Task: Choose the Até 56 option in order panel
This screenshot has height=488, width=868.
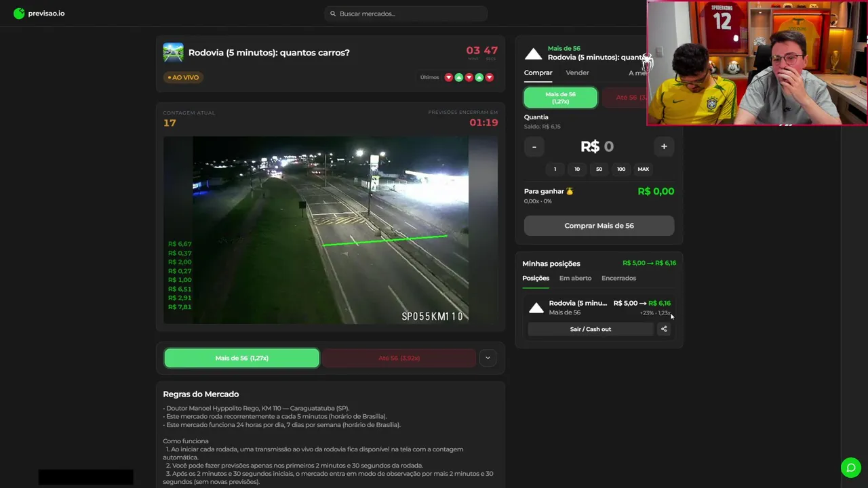Action: click(625, 98)
